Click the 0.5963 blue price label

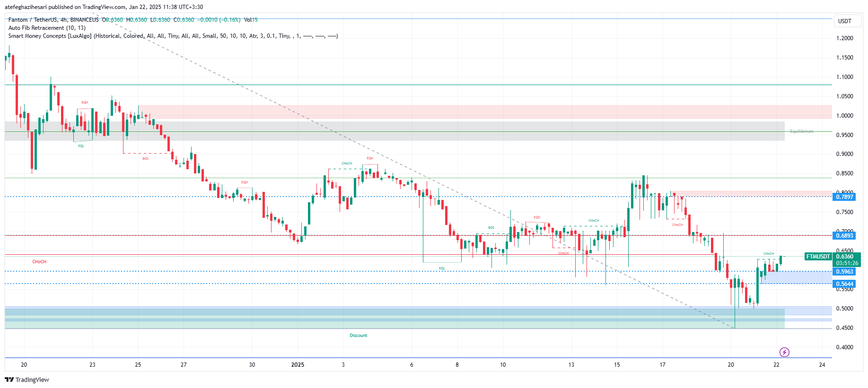844,272
